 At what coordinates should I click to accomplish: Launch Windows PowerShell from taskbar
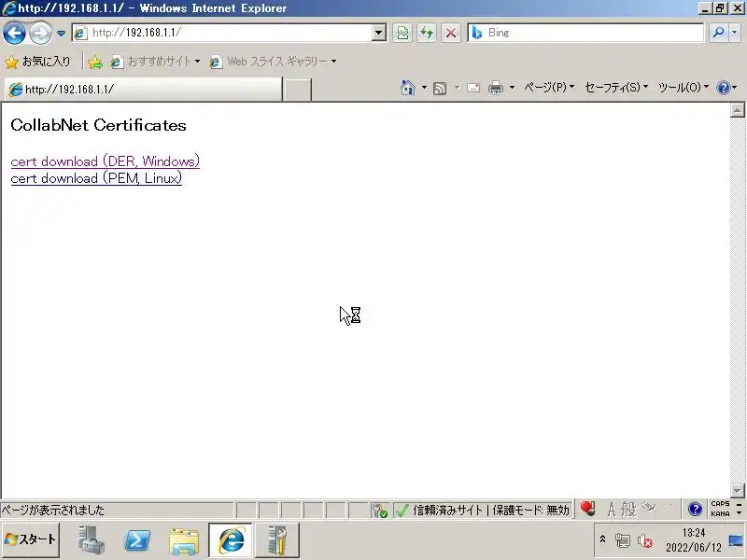(x=137, y=540)
